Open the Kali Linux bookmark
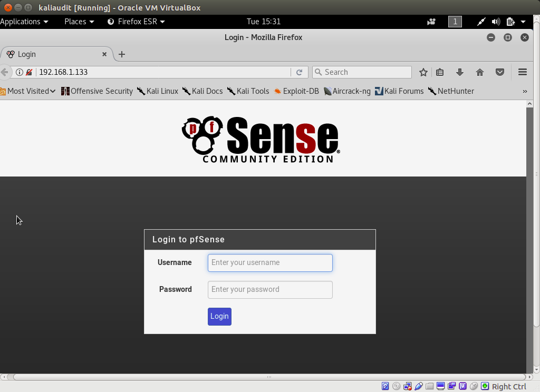The height and width of the screenshot is (392, 540). (x=158, y=91)
